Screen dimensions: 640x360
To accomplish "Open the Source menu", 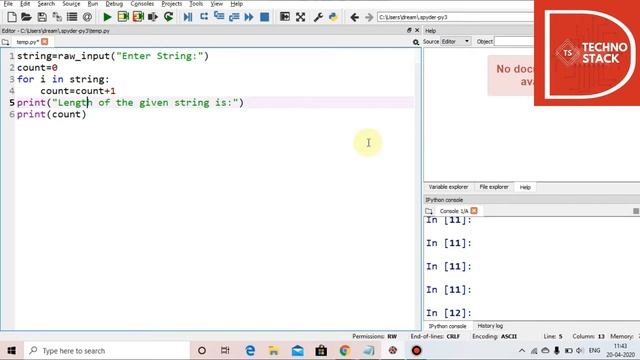I will (x=71, y=4).
